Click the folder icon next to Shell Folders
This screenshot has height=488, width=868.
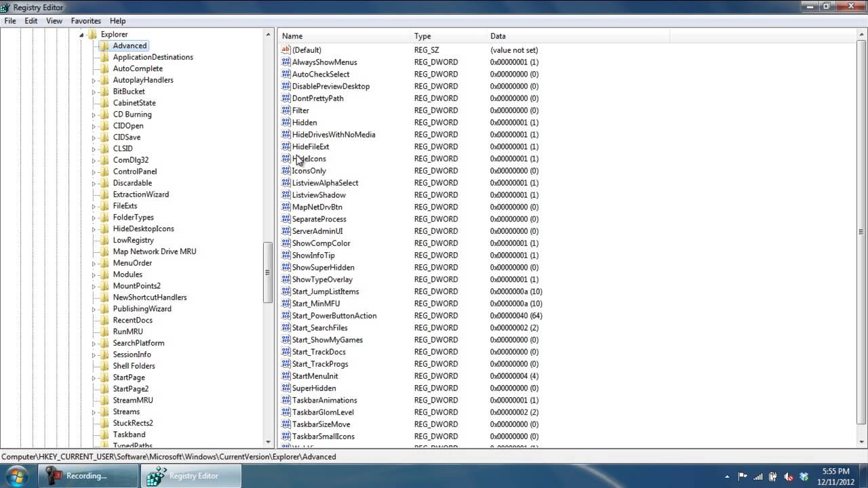point(104,366)
